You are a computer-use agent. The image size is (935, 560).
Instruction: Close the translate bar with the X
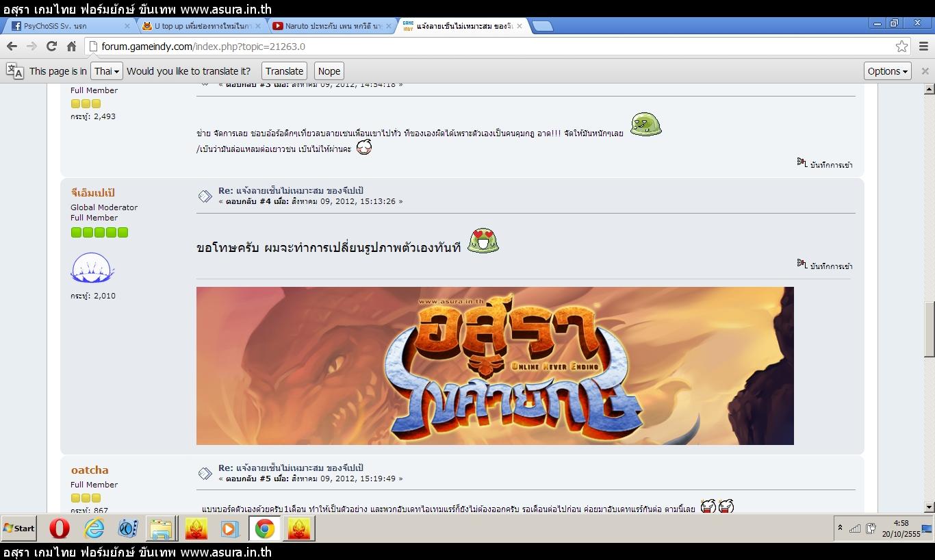click(x=925, y=71)
